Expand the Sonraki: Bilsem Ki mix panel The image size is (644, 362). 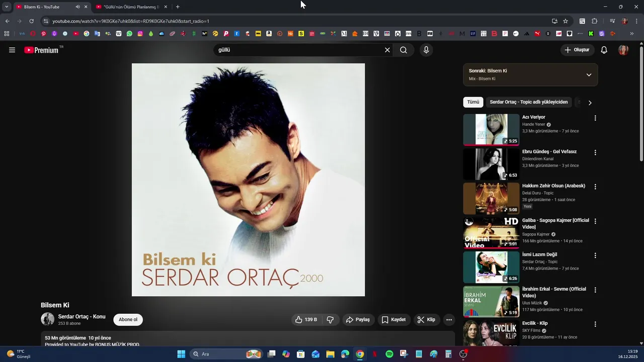pos(589,75)
